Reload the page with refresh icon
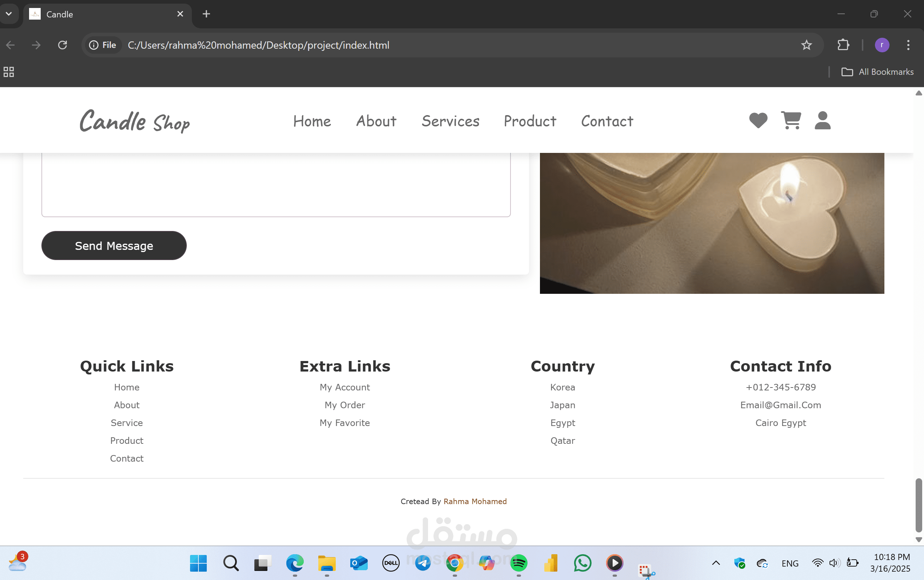Image resolution: width=924 pixels, height=580 pixels. point(62,45)
